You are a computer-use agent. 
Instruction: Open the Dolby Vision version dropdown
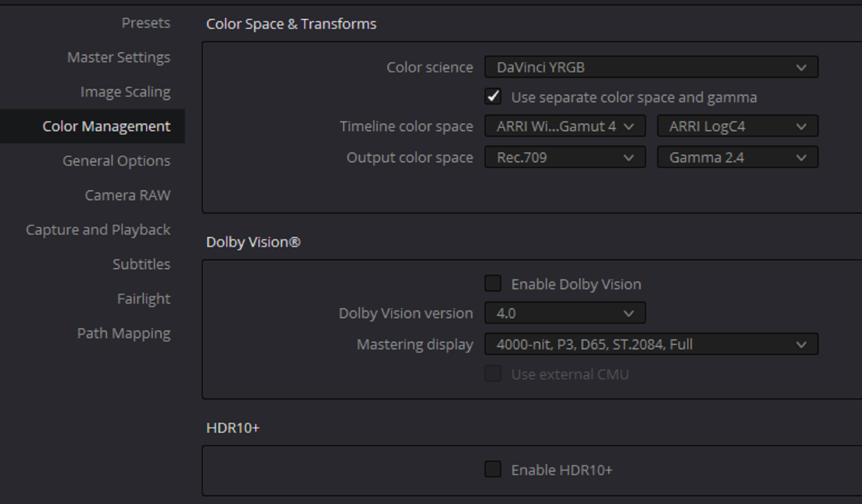point(565,313)
